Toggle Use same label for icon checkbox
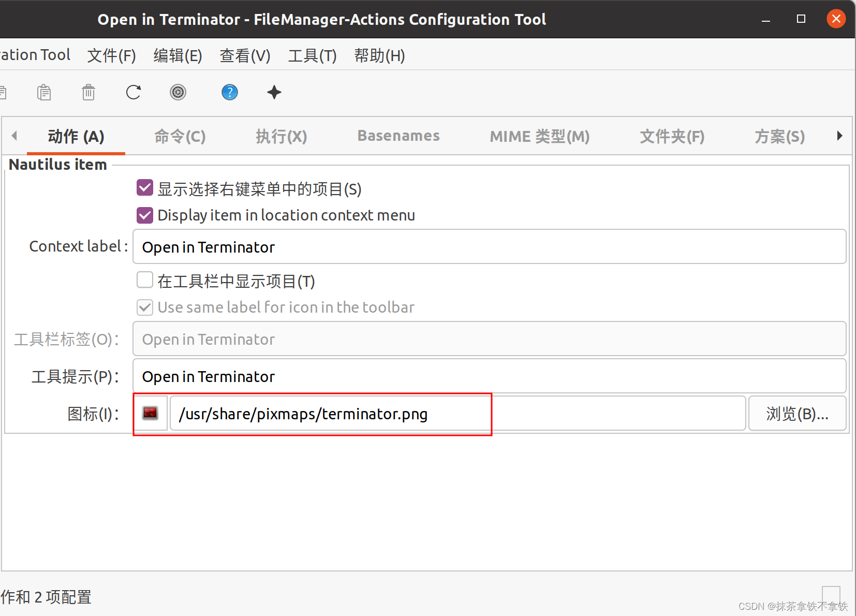 point(145,307)
